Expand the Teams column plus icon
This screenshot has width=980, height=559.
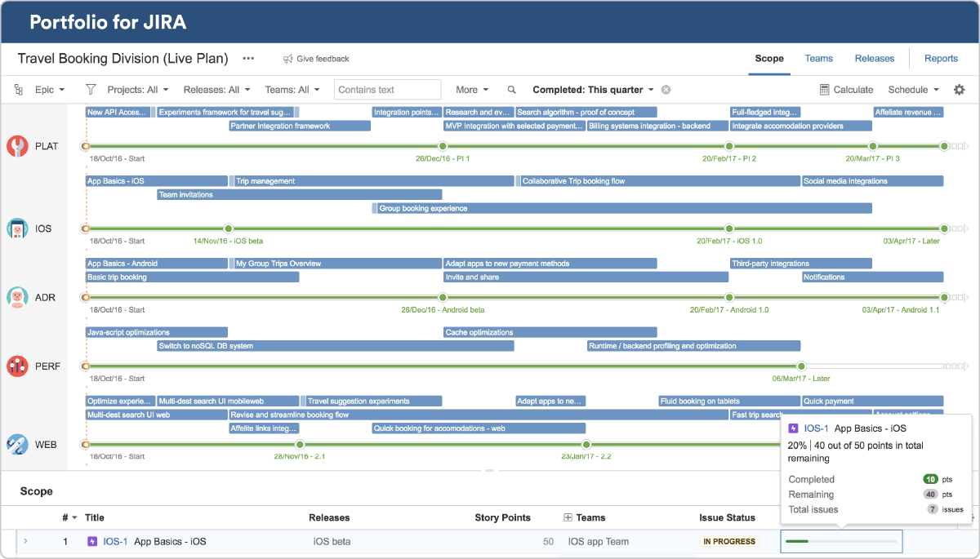click(568, 517)
